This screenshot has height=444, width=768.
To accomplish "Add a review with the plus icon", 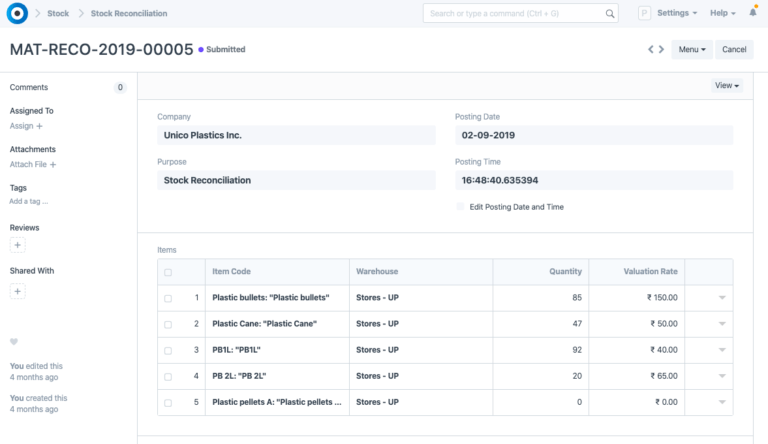I will pos(17,245).
